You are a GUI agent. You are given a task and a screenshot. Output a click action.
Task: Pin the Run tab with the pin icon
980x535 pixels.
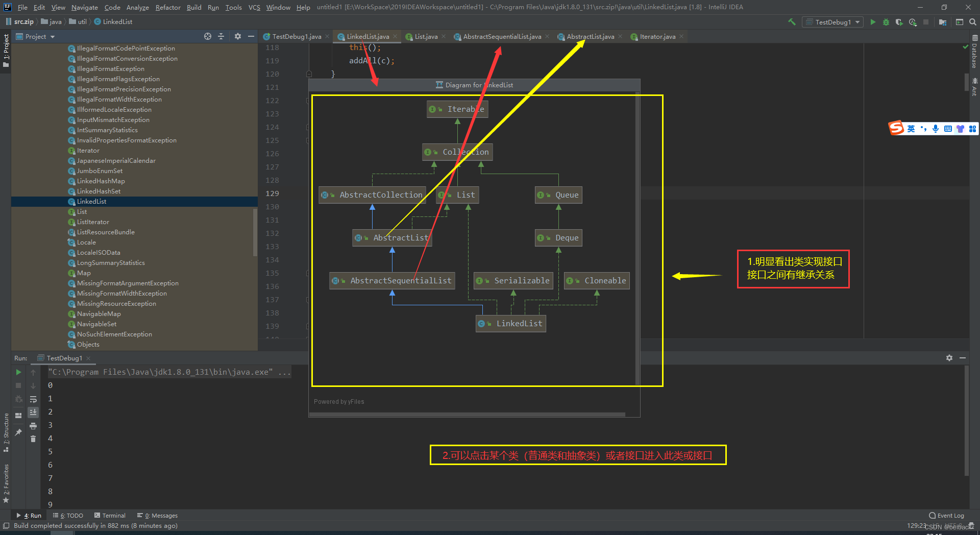coord(18,432)
